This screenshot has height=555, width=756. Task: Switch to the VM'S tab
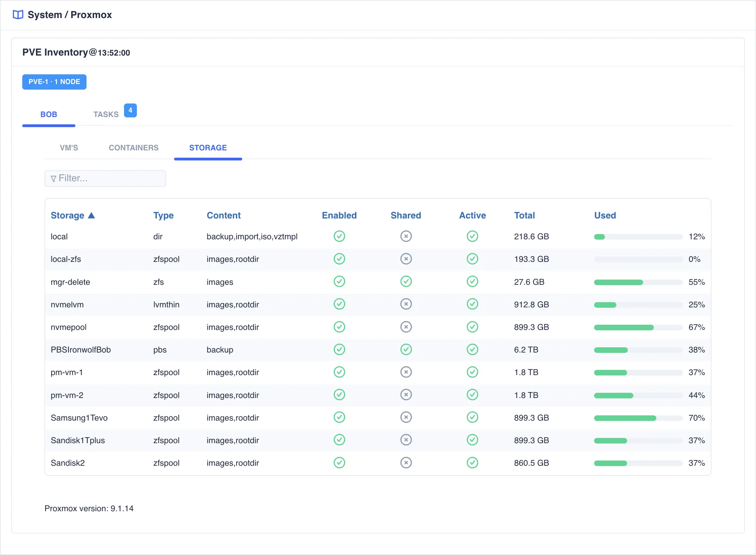(x=69, y=148)
